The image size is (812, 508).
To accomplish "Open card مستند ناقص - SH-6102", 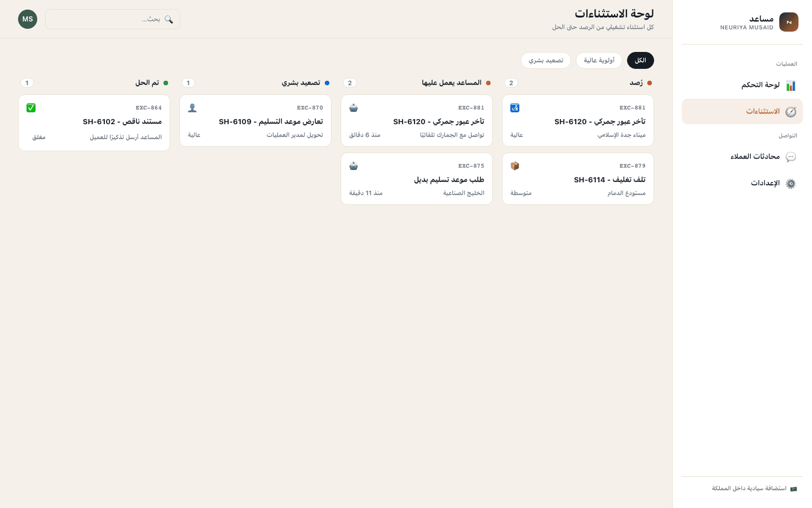I will [x=94, y=122].
